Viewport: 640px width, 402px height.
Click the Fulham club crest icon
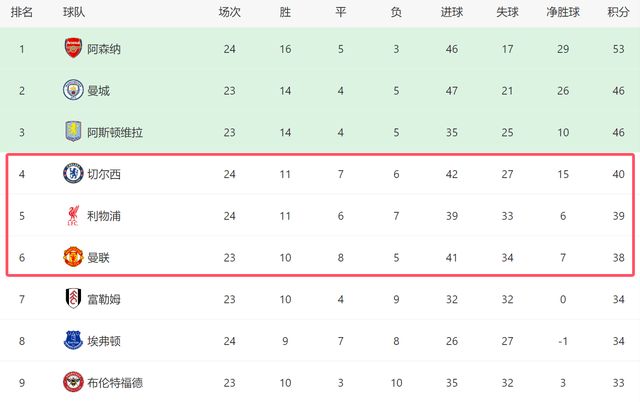(x=73, y=299)
